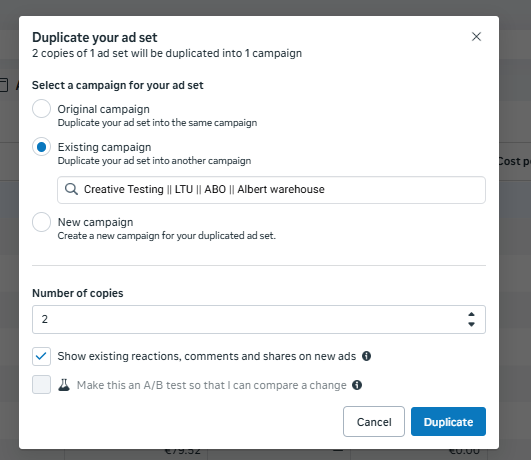Select the New campaign radio button

point(41,222)
